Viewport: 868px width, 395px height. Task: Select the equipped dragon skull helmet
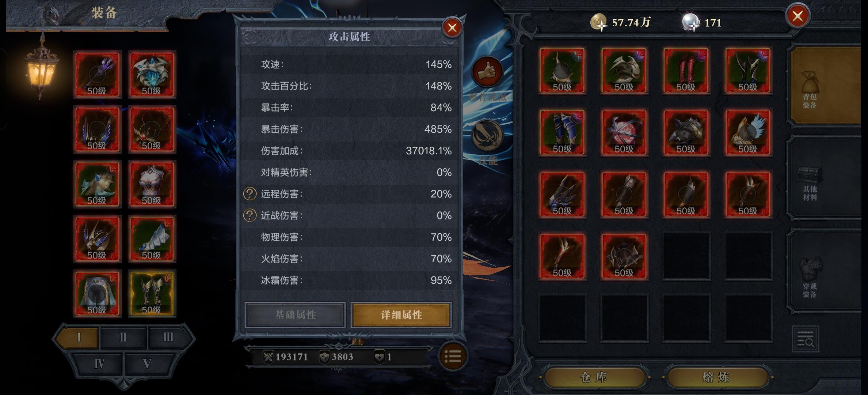(152, 75)
